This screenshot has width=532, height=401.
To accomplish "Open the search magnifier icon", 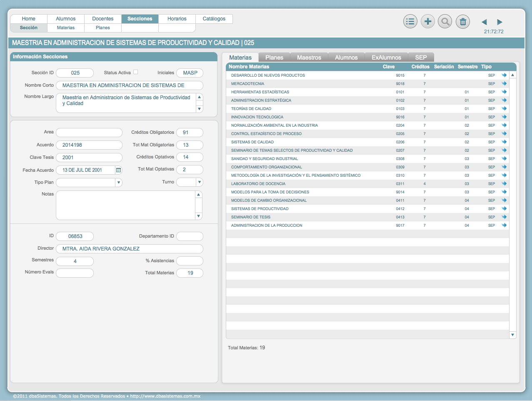I will 445,22.
